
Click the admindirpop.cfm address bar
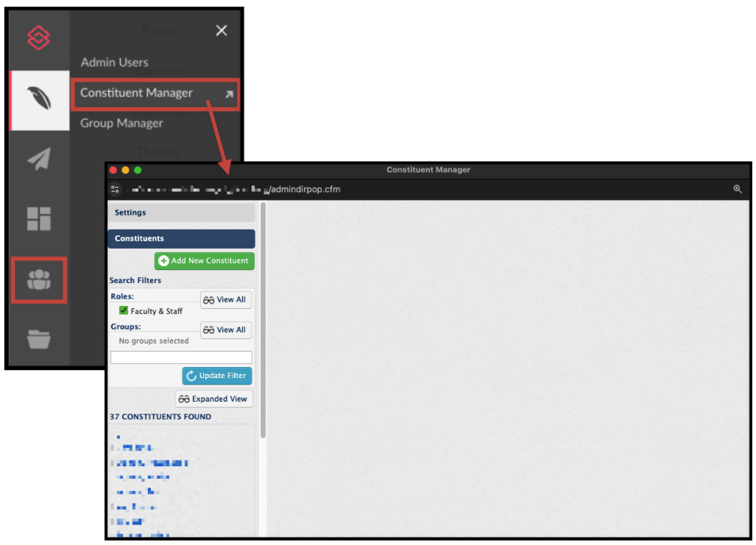click(305, 189)
